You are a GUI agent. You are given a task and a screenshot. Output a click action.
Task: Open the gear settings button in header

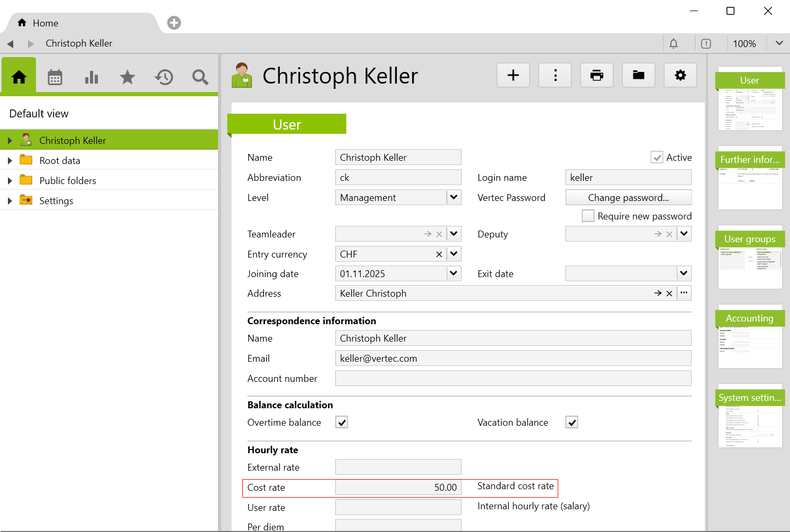point(680,75)
